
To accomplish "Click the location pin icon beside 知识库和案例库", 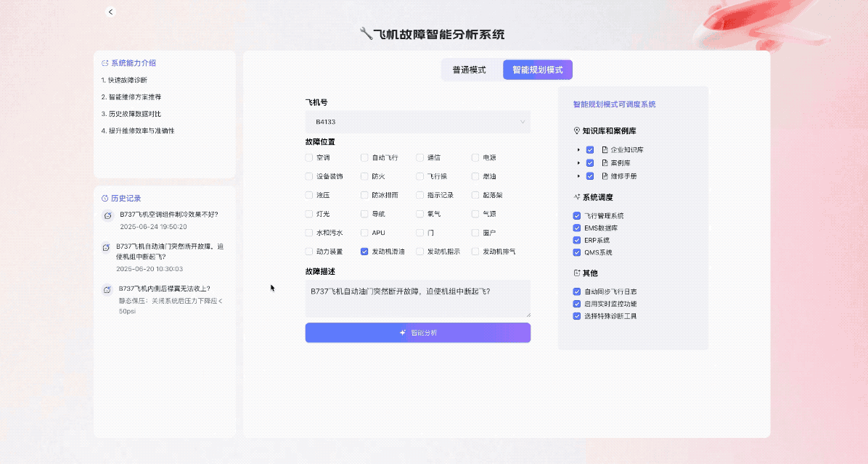I will [x=577, y=131].
